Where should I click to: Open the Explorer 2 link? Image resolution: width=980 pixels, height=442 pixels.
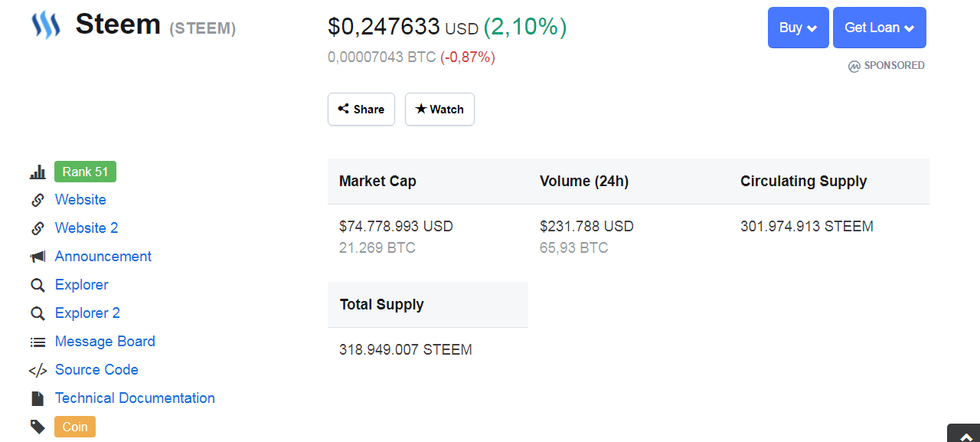(87, 313)
